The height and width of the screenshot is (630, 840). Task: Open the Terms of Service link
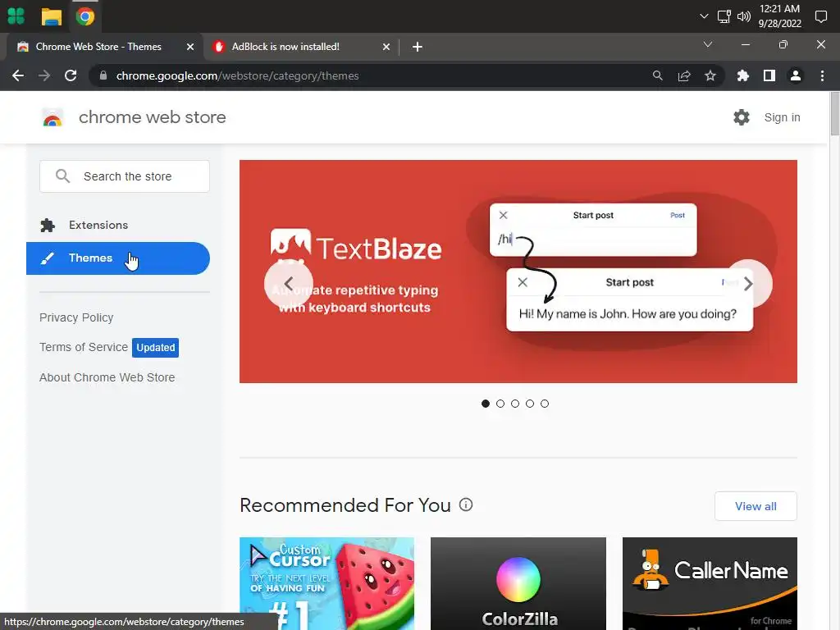click(84, 347)
